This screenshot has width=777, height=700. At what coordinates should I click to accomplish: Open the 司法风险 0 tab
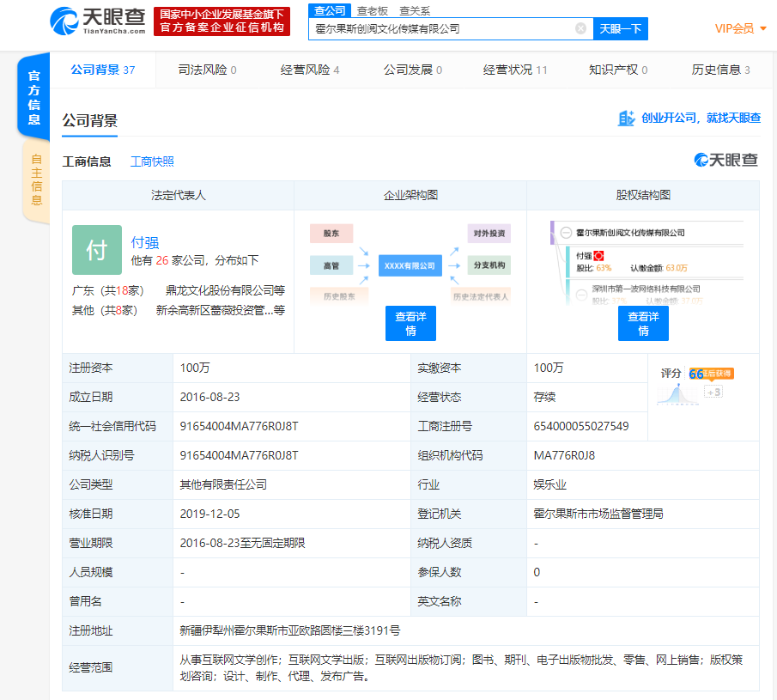(x=207, y=70)
